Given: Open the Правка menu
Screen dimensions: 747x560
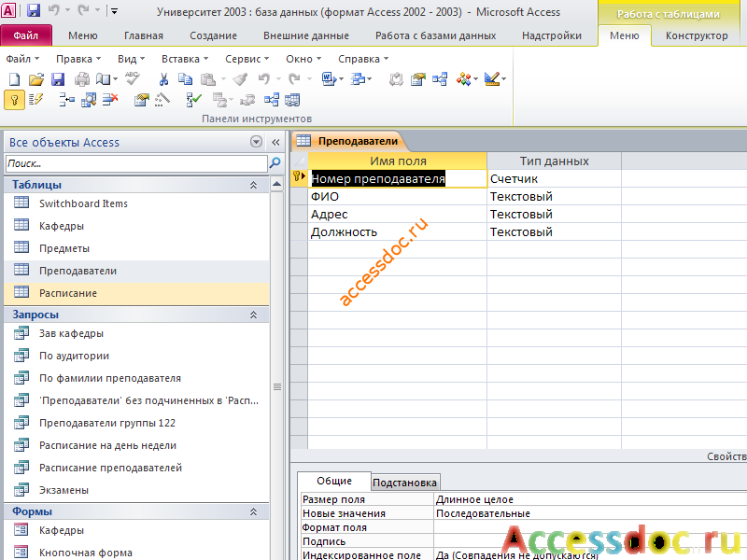Looking at the screenshot, I should 78,59.
